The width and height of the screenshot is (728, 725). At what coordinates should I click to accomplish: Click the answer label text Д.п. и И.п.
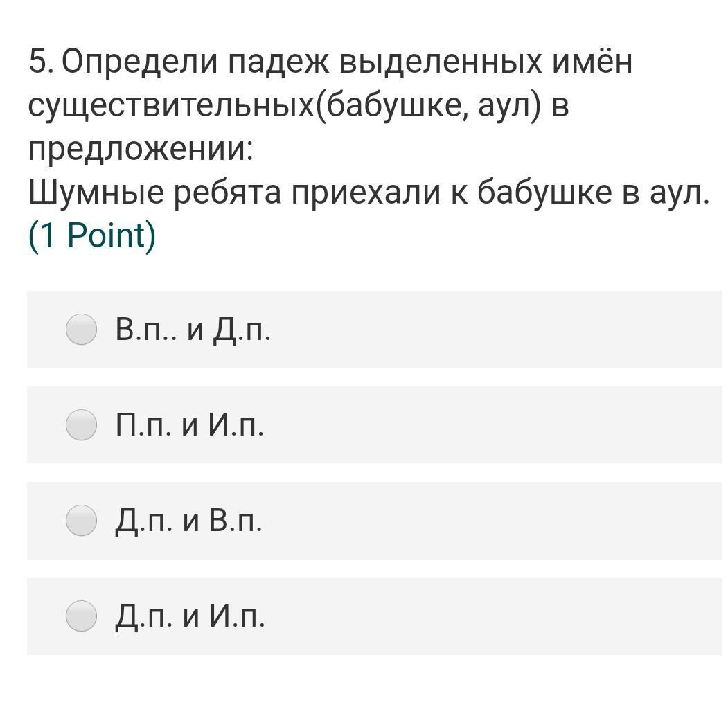[190, 616]
